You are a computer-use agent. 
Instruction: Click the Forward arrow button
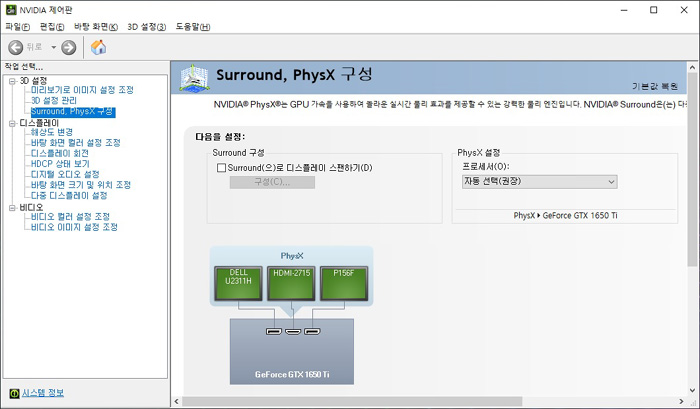(x=69, y=47)
